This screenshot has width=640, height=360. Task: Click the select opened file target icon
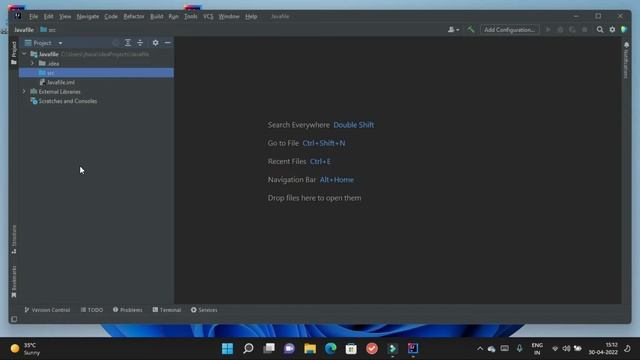pos(116,43)
